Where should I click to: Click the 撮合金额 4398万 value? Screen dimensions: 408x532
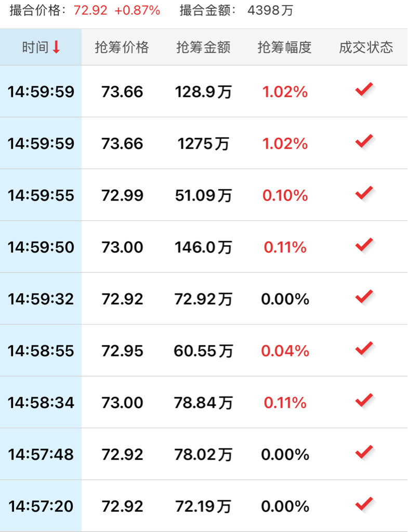(x=270, y=10)
